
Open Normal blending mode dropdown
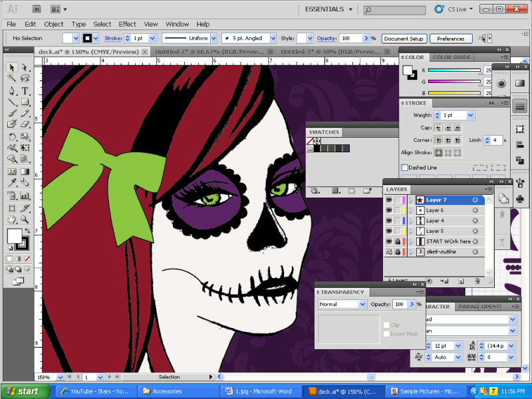coord(362,304)
